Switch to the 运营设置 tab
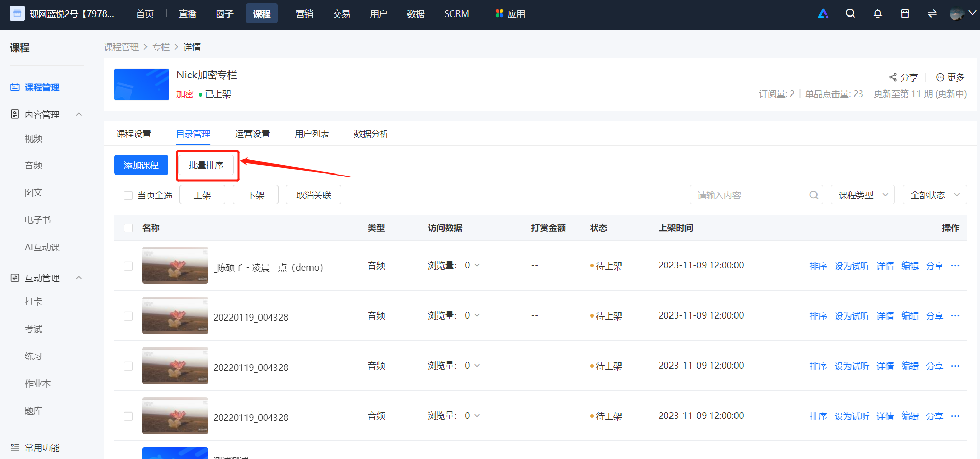980x459 pixels. (x=253, y=134)
